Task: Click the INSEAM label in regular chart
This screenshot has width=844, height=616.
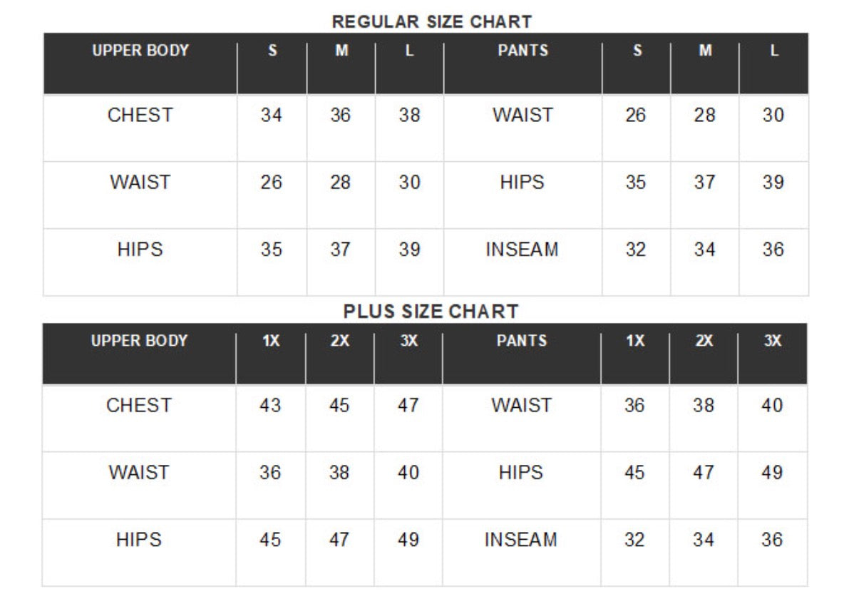Action: click(522, 250)
